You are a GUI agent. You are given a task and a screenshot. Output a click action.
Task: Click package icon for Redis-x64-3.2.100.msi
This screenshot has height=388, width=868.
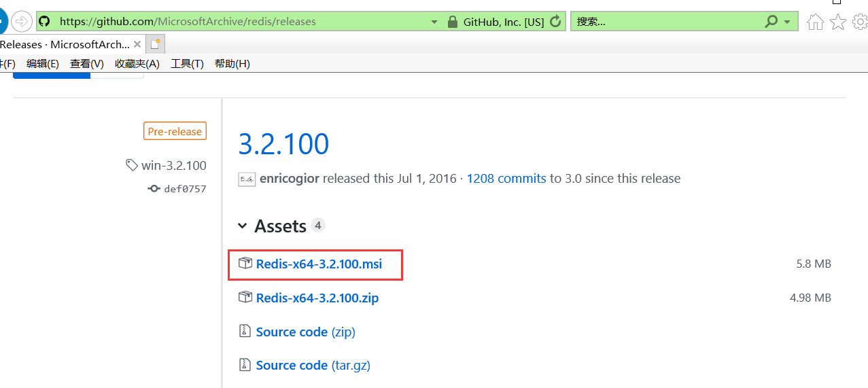click(x=245, y=264)
